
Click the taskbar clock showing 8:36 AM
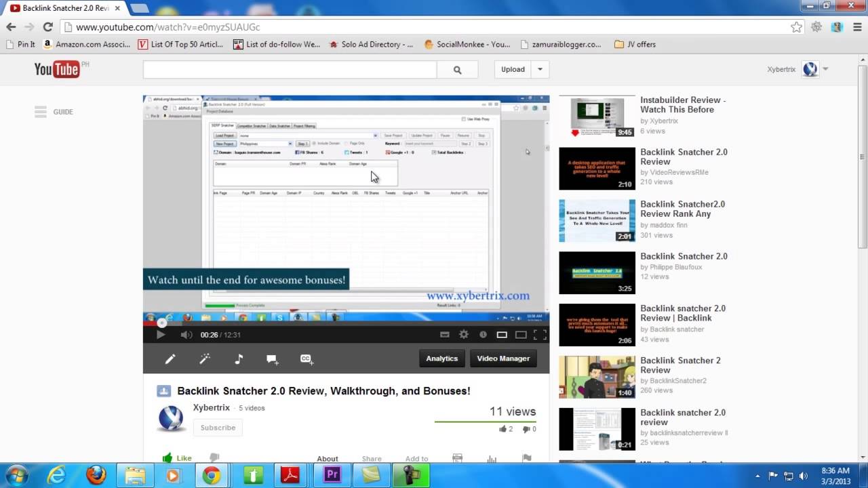[835, 475]
